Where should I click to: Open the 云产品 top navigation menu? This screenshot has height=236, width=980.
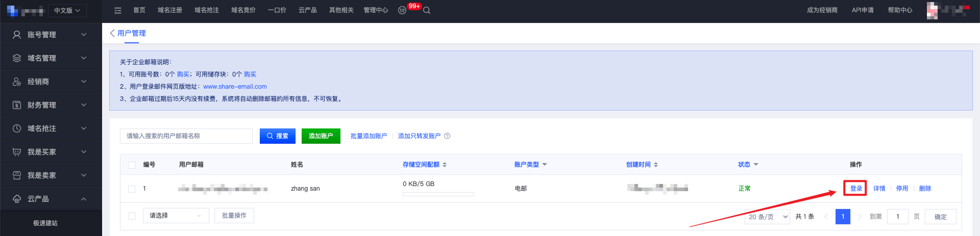click(307, 10)
